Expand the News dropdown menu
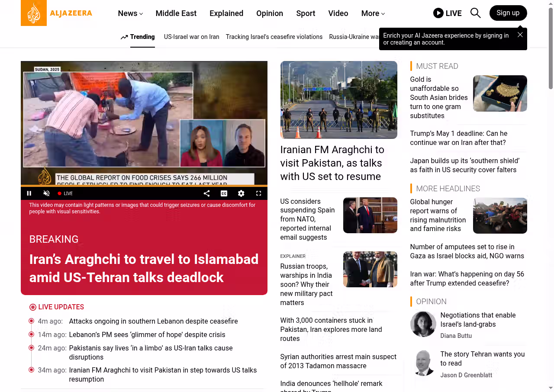 pyautogui.click(x=130, y=13)
